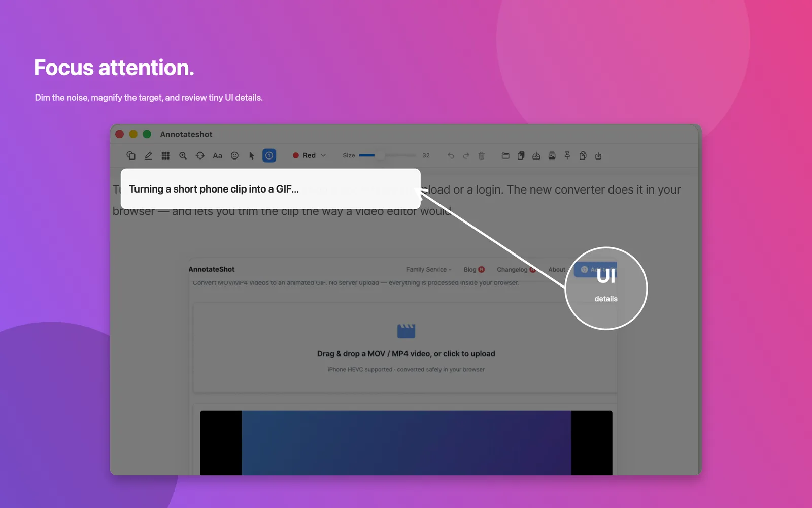
Task: Choose the mosaic grid tool
Action: (165, 155)
